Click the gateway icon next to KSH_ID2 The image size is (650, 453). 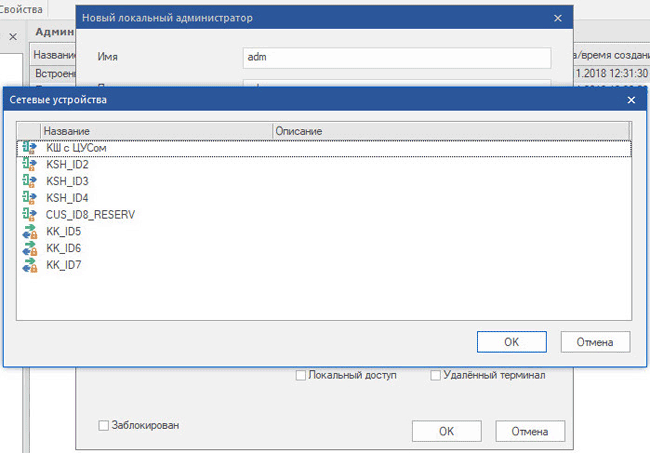(x=29, y=165)
